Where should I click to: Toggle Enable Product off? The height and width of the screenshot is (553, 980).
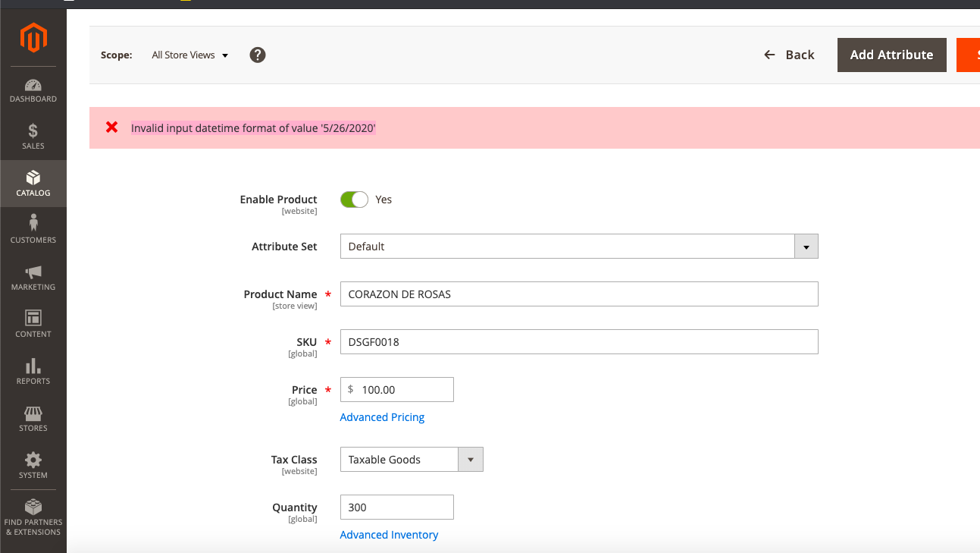tap(354, 199)
